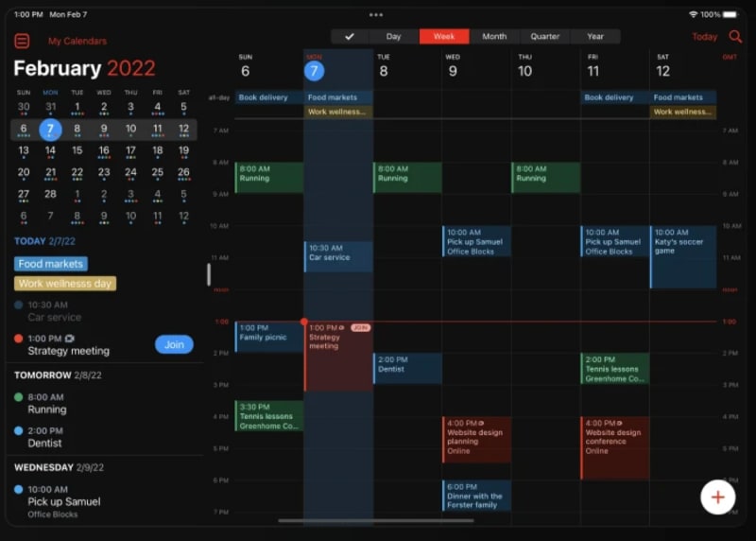This screenshot has width=756, height=541.
Task: Click the battery status icon
Action: point(730,14)
